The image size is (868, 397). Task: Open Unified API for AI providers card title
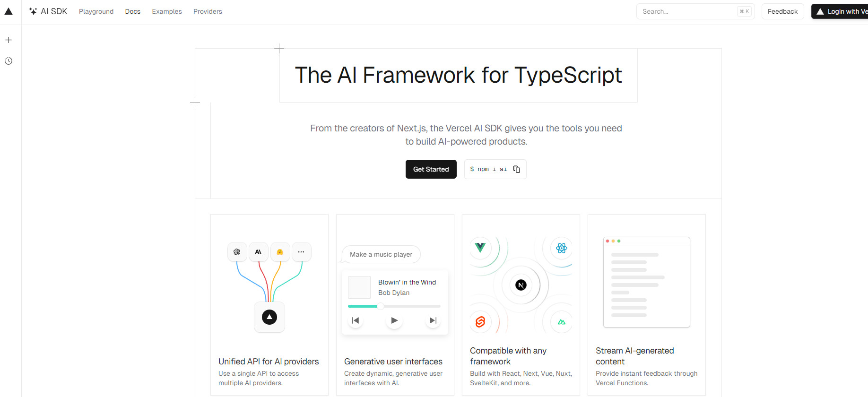(x=269, y=362)
